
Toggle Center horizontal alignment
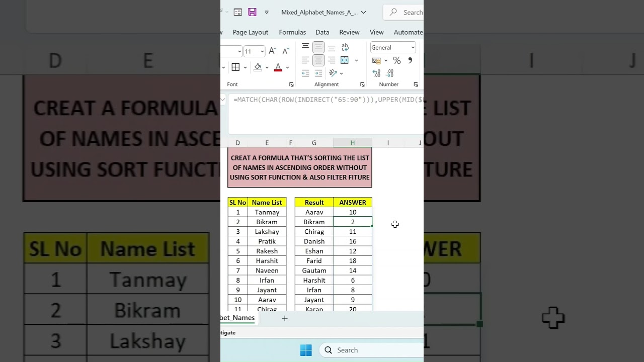[x=318, y=60]
